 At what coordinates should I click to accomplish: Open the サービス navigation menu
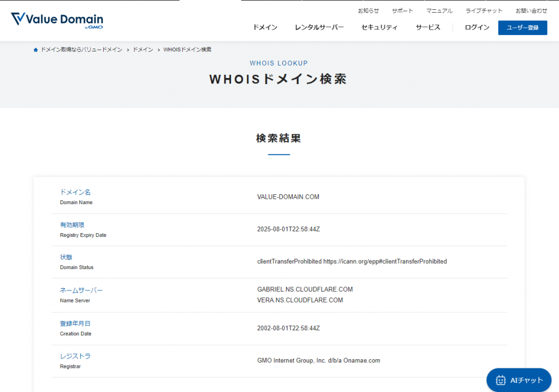[428, 27]
